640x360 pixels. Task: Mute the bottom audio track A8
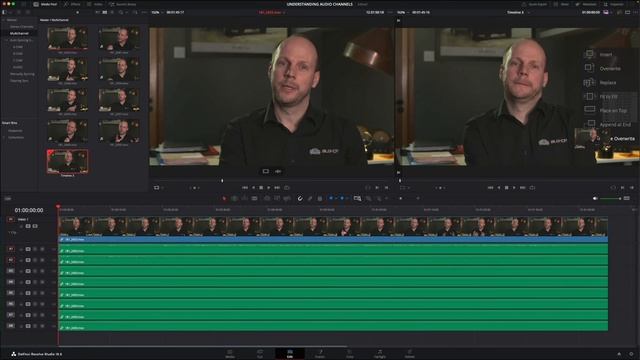(x=42, y=326)
